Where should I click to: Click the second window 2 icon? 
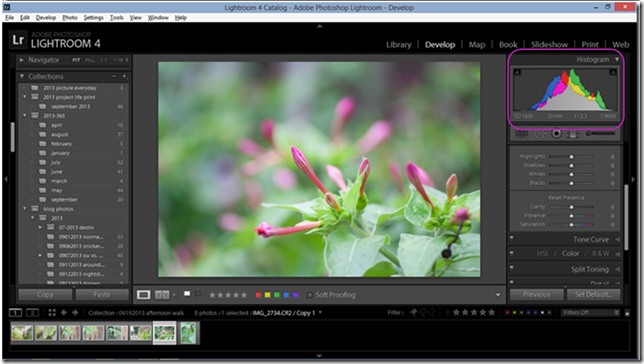[32, 313]
